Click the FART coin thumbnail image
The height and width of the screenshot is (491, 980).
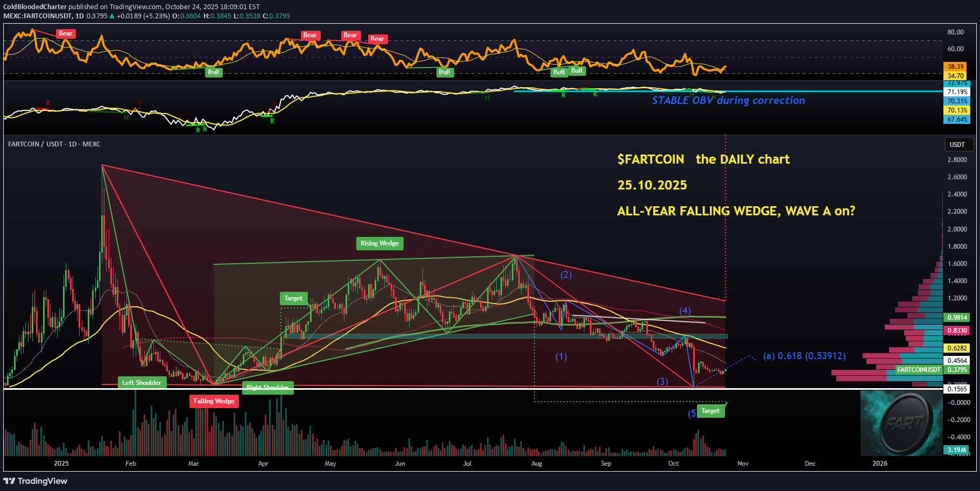click(901, 423)
